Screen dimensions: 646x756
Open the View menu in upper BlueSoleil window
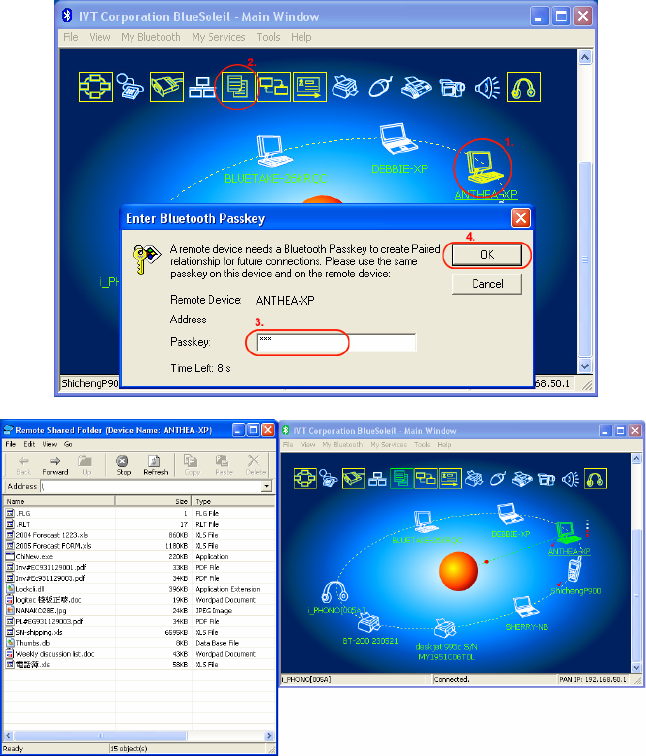(x=100, y=37)
